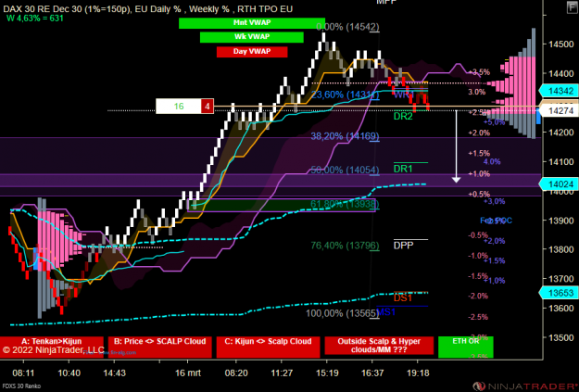The width and height of the screenshot is (579, 392).
Task: Select the cyan 14342 price marker
Action: 559,91
